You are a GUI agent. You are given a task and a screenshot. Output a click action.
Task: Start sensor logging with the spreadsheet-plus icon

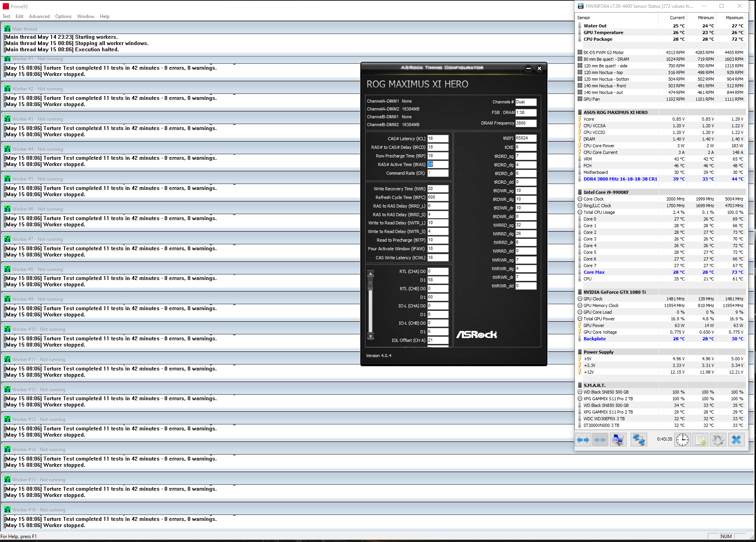[x=700, y=440]
